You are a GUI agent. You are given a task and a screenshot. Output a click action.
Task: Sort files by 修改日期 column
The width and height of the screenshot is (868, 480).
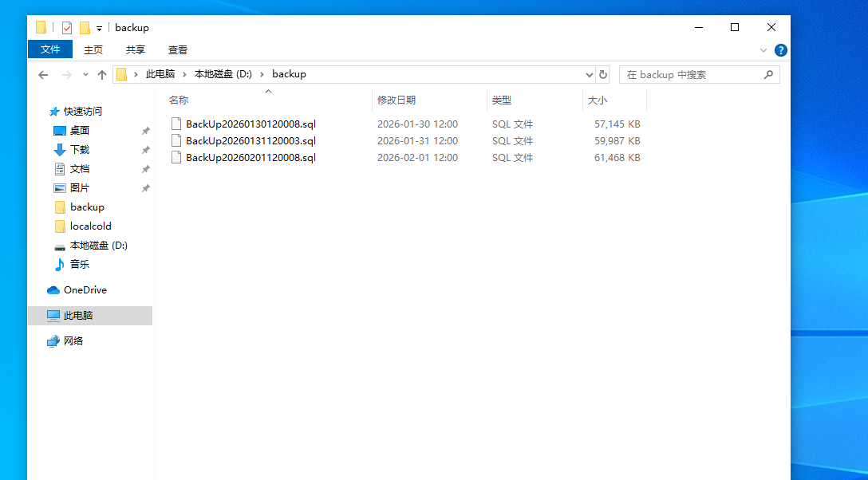(397, 100)
